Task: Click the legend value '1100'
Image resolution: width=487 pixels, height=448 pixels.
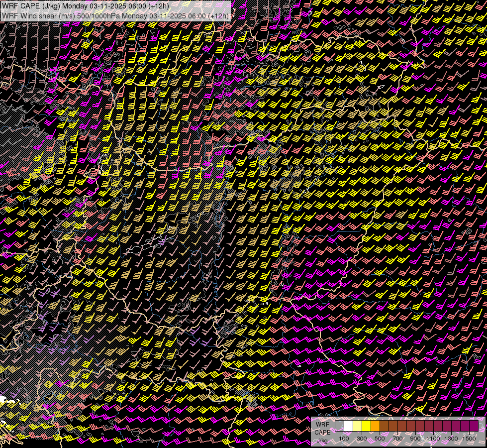Action: pos(433,439)
